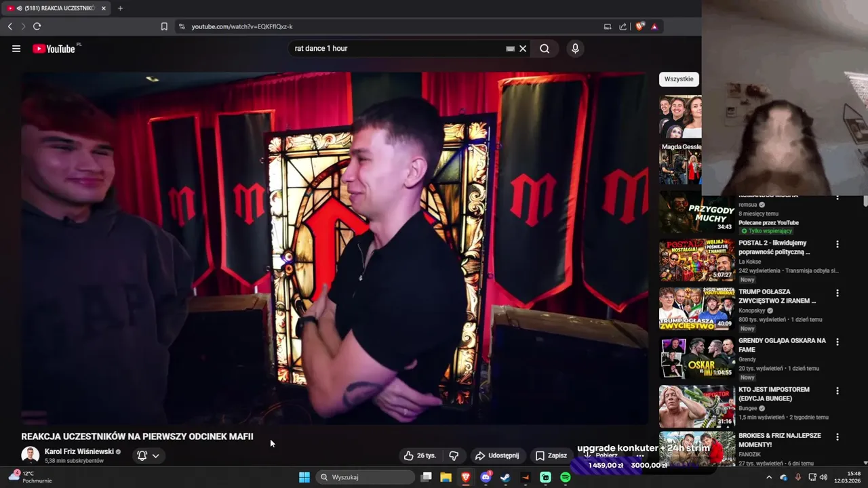Reload the page

pyautogui.click(x=37, y=26)
